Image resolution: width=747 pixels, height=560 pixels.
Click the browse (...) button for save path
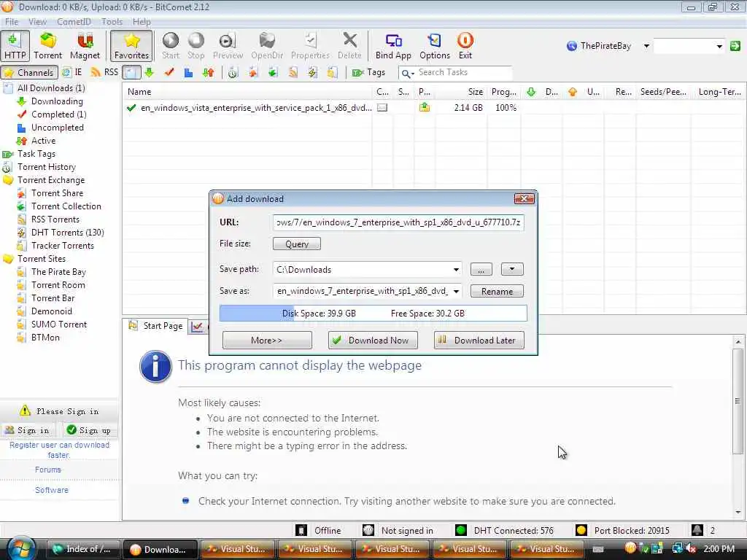pos(481,270)
